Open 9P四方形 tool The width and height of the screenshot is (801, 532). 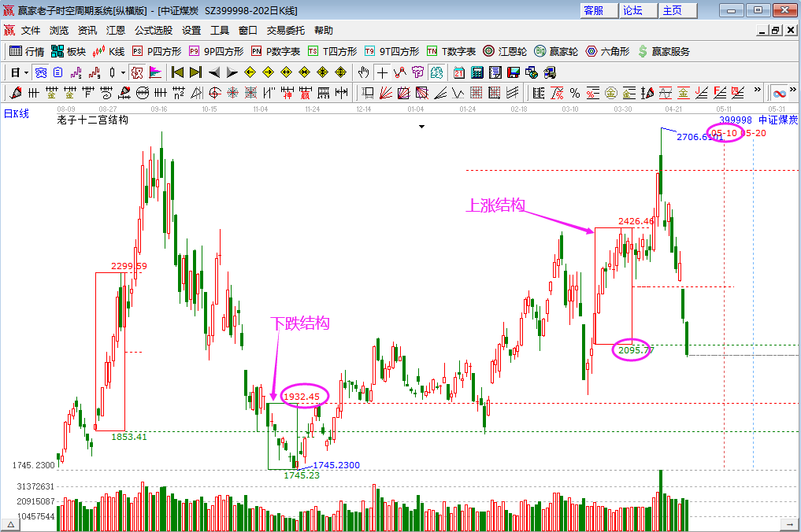216,51
